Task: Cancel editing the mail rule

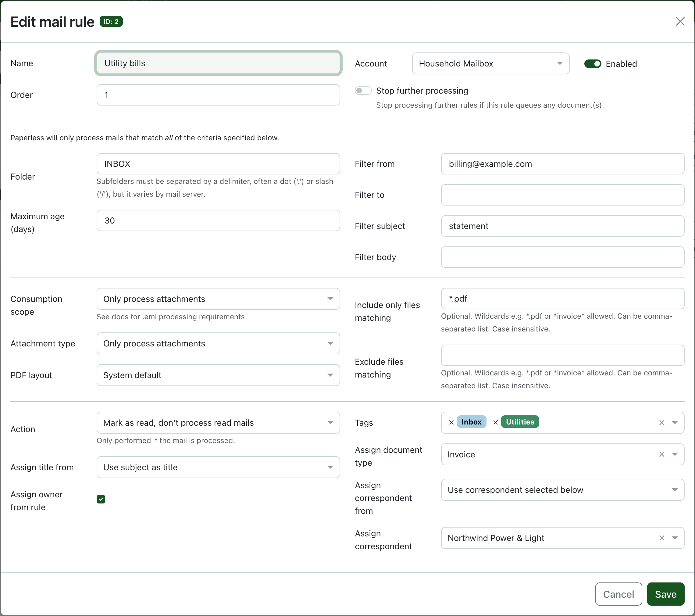Action: coord(618,594)
